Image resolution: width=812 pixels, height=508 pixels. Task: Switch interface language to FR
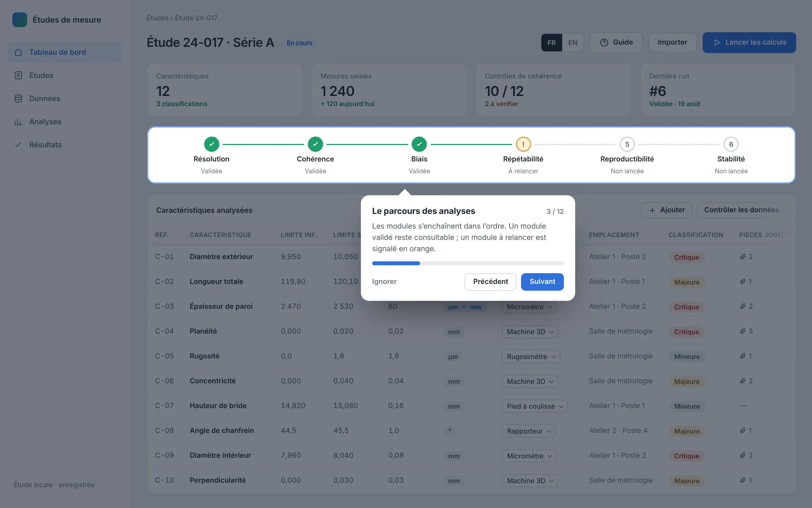click(x=551, y=43)
